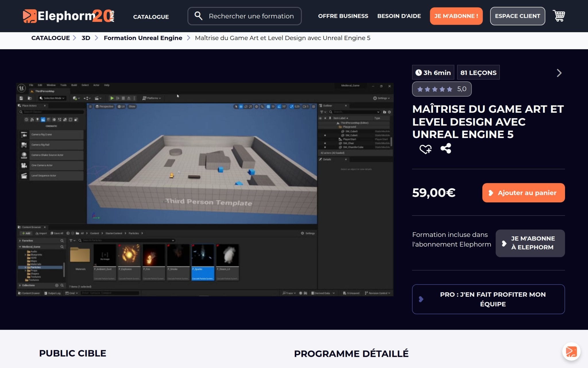The height and width of the screenshot is (368, 588).
Task: Click the search magnifier icon
Action: coord(198,16)
